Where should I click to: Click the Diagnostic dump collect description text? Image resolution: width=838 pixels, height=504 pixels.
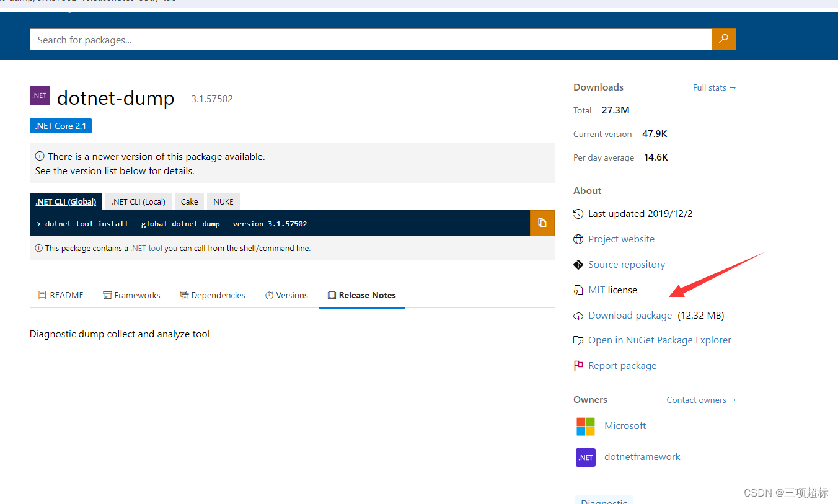(120, 334)
